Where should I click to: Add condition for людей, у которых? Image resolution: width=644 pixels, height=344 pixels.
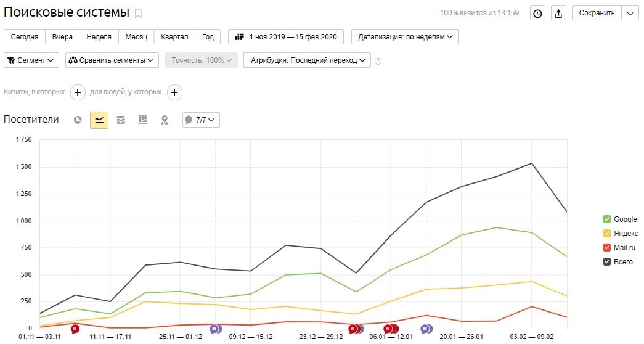point(174,92)
